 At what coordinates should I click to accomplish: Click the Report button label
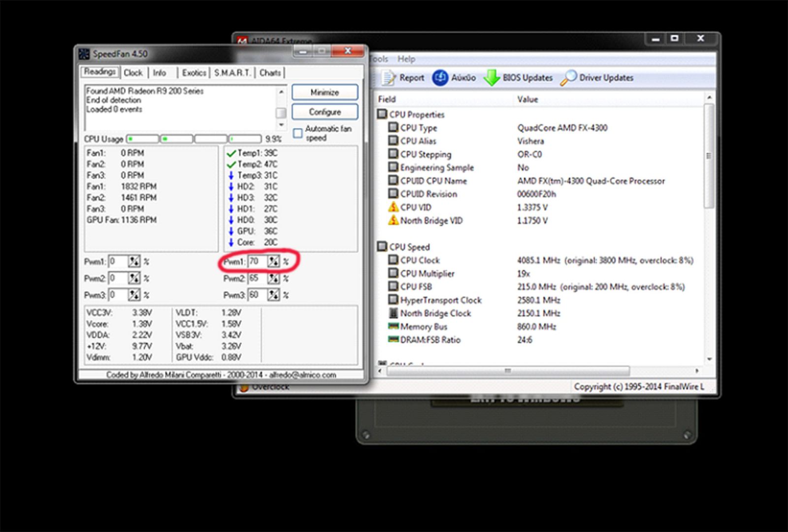pos(412,78)
